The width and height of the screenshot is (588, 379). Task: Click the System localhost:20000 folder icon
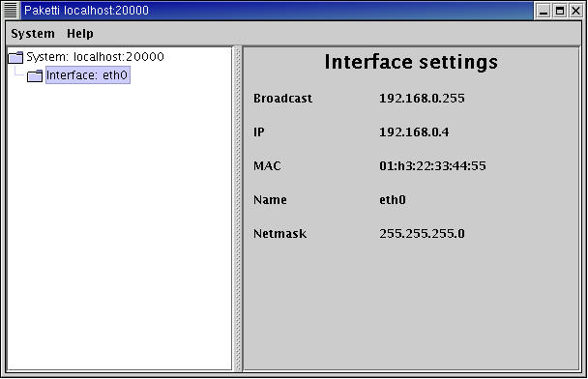pos(15,57)
